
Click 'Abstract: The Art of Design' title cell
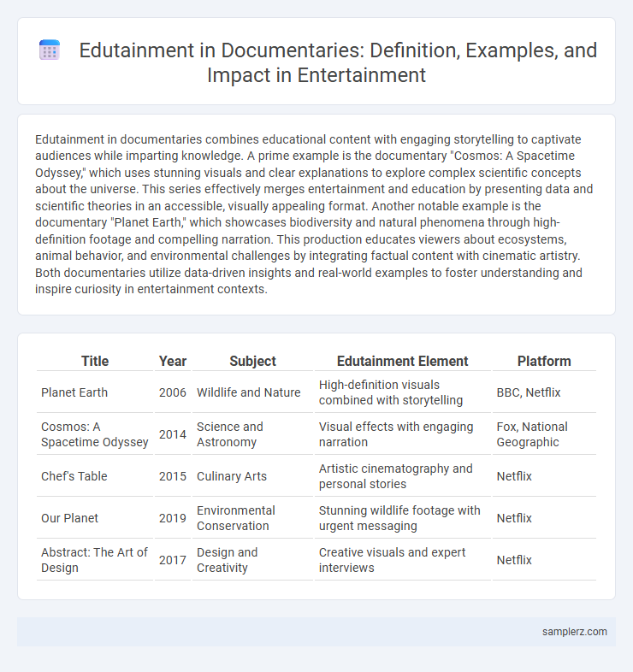95,560
